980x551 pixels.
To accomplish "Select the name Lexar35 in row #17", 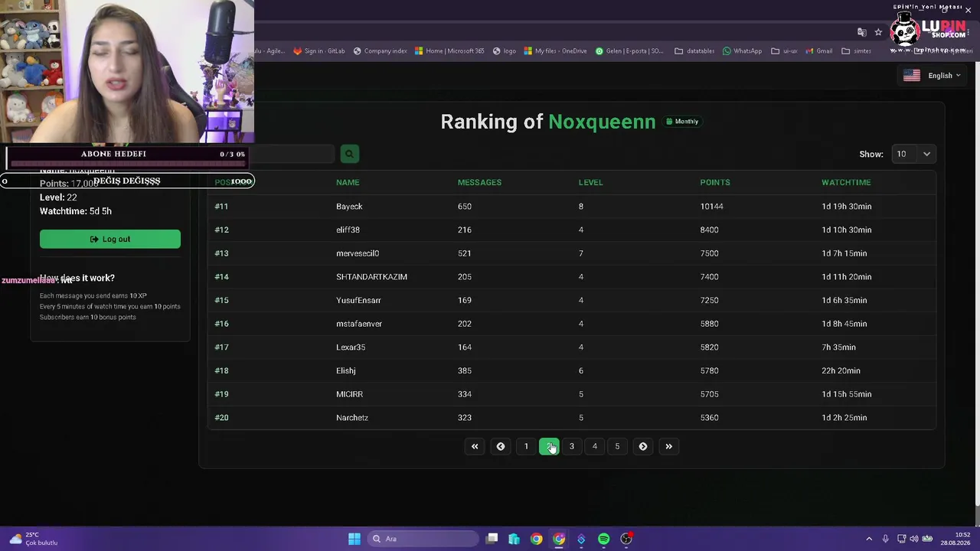I will coord(351,347).
